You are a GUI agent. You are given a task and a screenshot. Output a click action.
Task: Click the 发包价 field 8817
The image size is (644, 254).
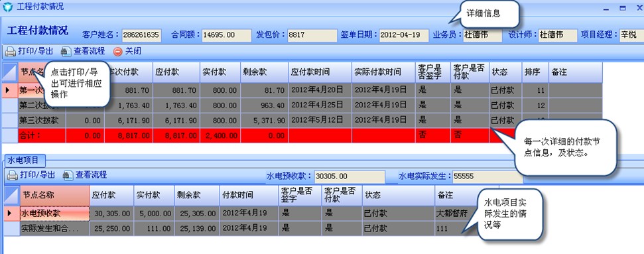312,35
